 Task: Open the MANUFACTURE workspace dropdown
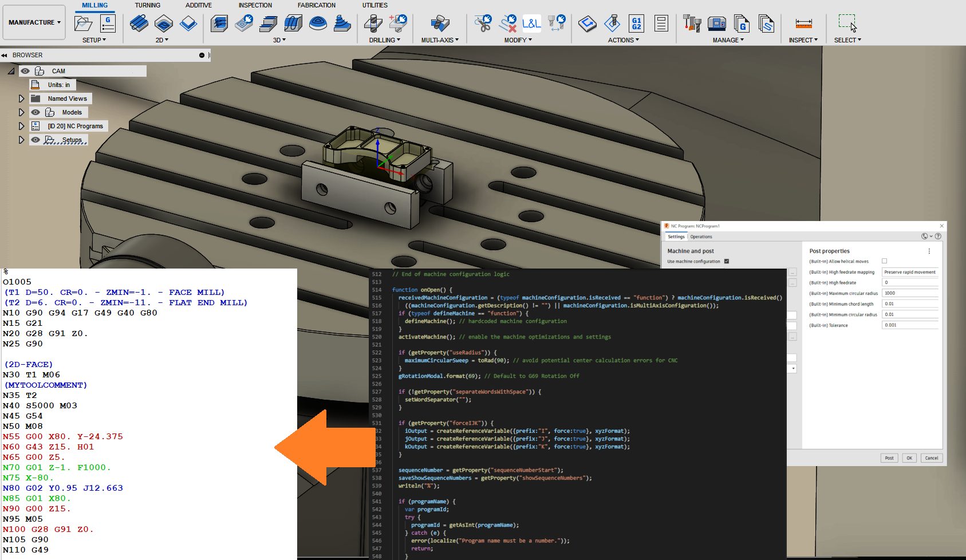34,22
